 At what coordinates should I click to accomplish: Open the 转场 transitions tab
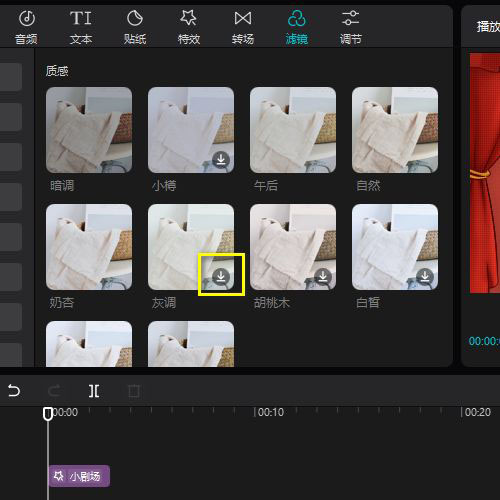pos(243,27)
